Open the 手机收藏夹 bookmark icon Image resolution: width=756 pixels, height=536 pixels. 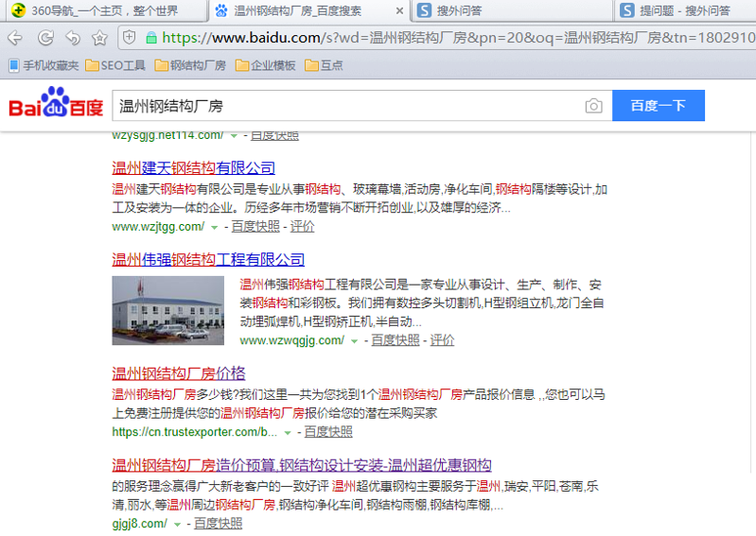pyautogui.click(x=14, y=65)
